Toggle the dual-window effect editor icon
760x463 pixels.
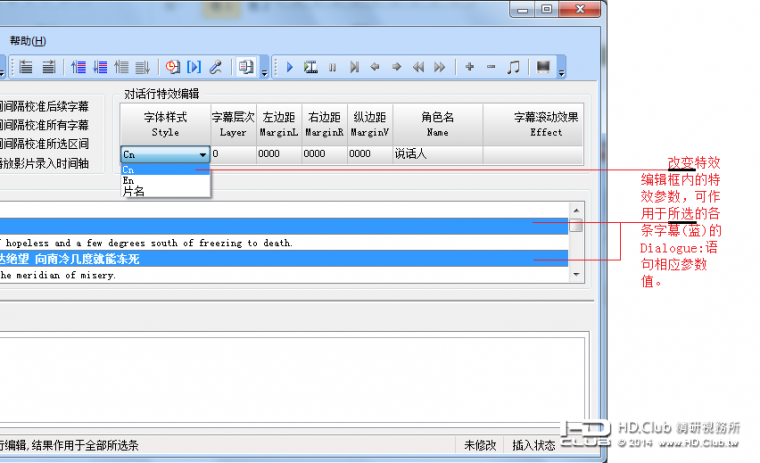pyautogui.click(x=246, y=67)
